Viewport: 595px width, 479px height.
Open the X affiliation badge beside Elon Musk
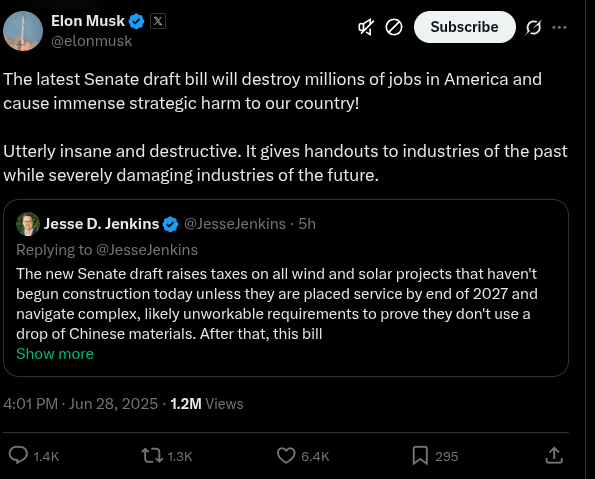coord(158,21)
